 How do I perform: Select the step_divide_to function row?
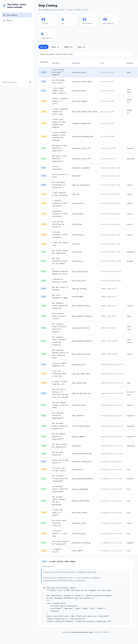pyautogui.click(x=88, y=235)
